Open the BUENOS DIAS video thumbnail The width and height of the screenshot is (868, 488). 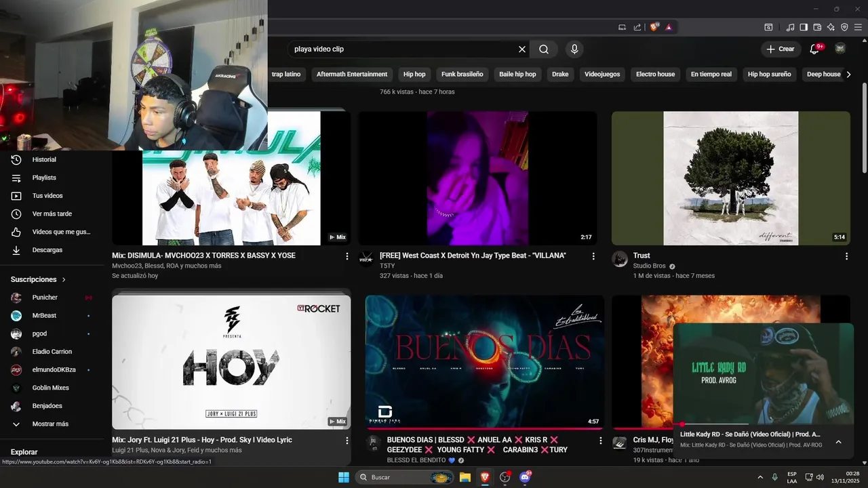coord(485,362)
